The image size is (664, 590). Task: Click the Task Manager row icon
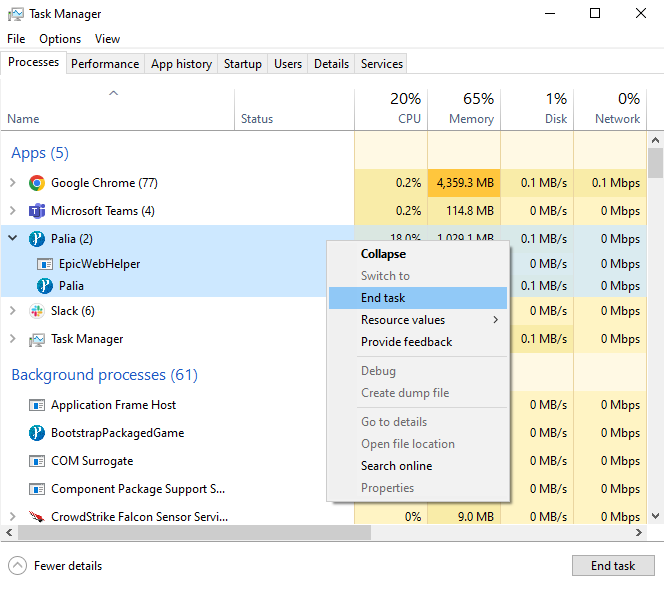37,339
